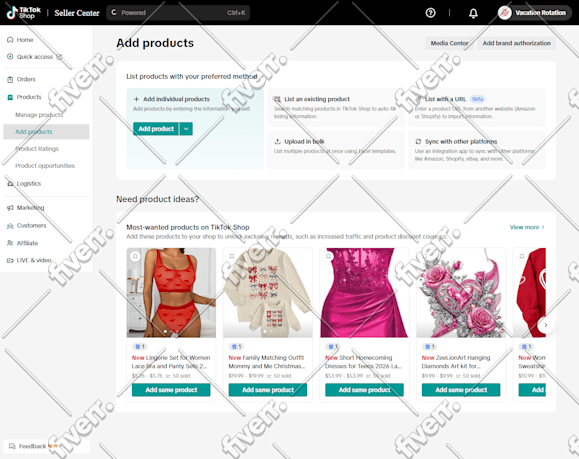Click the Add product button
This screenshot has height=459, width=579.
[x=156, y=129]
